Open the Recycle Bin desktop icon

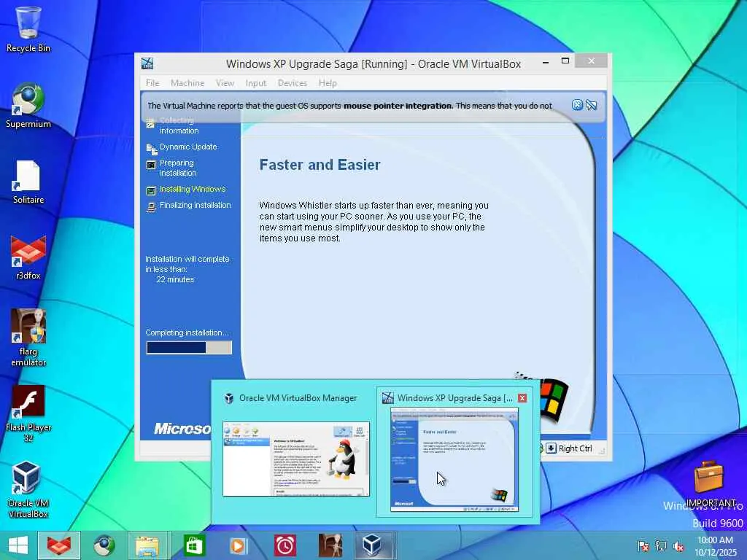[28, 29]
